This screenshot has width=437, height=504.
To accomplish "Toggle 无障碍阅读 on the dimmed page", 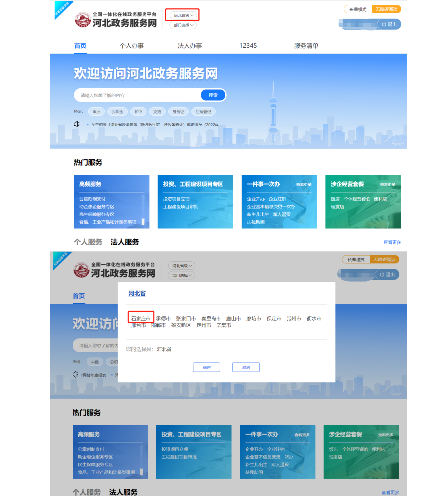I will pyautogui.click(x=384, y=260).
